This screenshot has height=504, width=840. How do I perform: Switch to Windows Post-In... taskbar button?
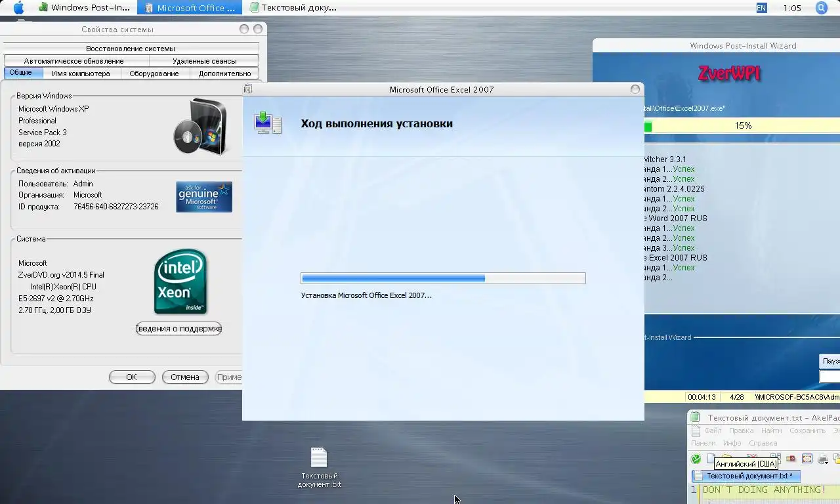point(85,8)
